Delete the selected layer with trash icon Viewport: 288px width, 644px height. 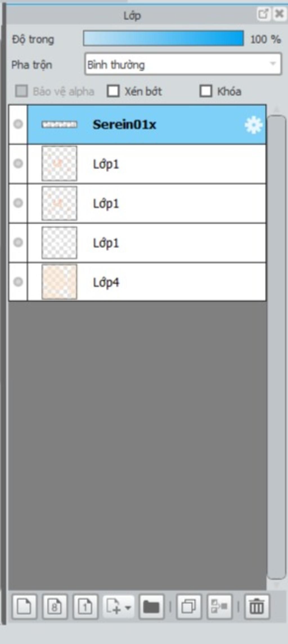257,607
